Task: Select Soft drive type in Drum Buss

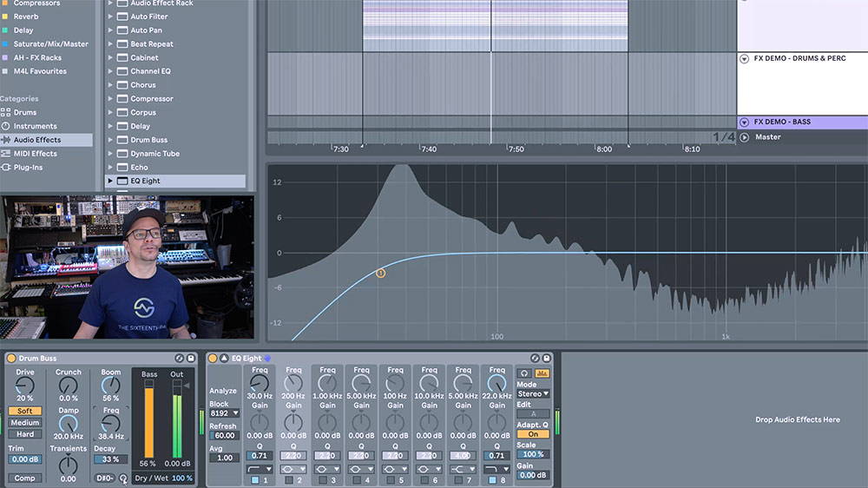Action: click(x=25, y=411)
